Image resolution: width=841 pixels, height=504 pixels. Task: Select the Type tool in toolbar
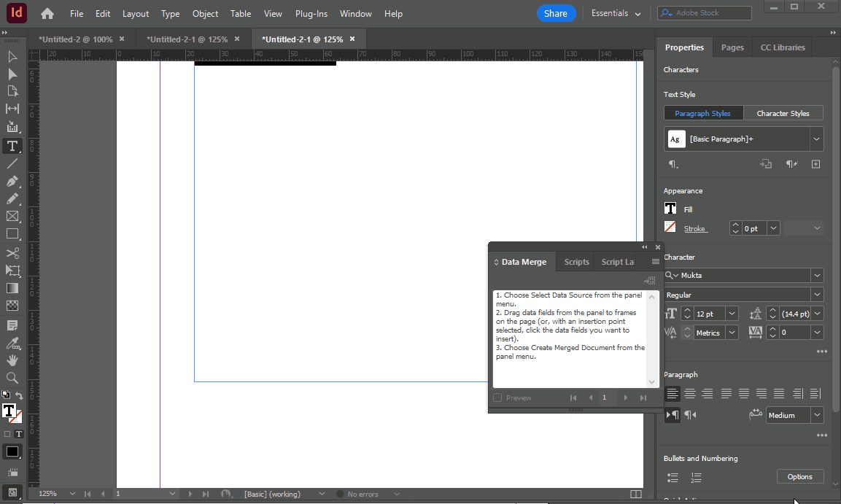click(12, 147)
